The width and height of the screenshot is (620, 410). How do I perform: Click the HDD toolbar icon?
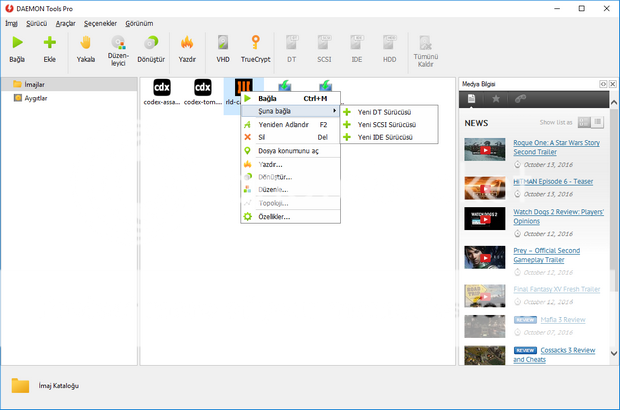pos(389,42)
